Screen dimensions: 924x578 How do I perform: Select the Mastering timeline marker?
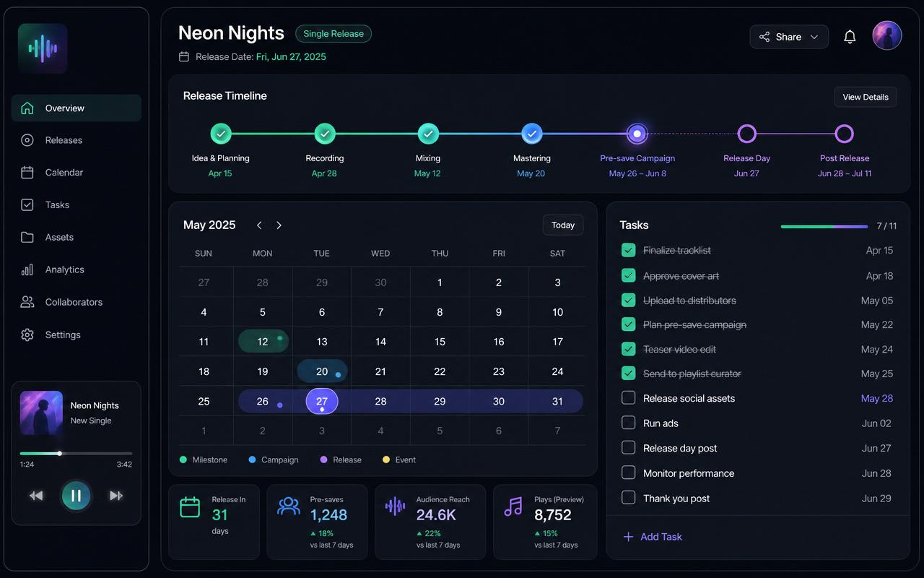click(x=532, y=134)
